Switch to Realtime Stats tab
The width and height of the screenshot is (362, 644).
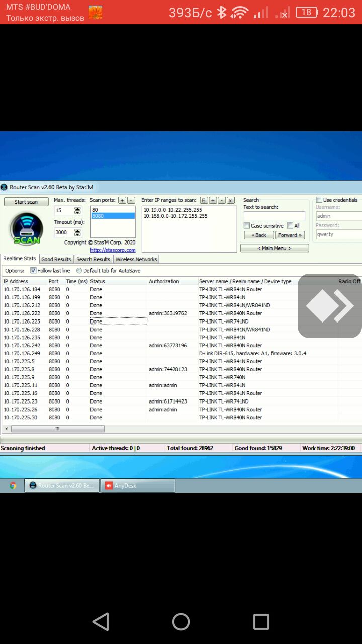[x=20, y=259]
